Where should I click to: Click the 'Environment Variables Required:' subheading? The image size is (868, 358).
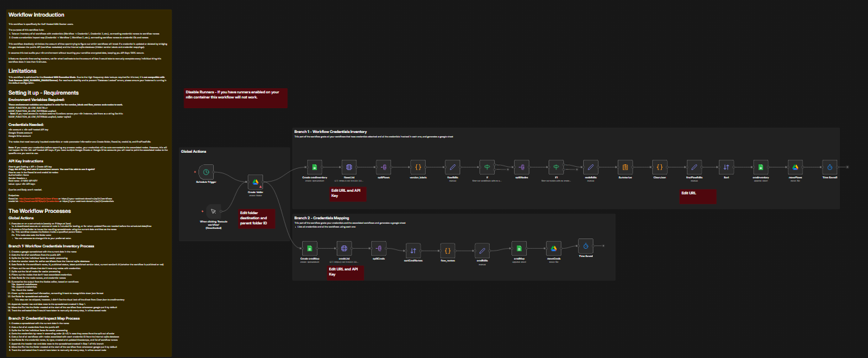37,100
